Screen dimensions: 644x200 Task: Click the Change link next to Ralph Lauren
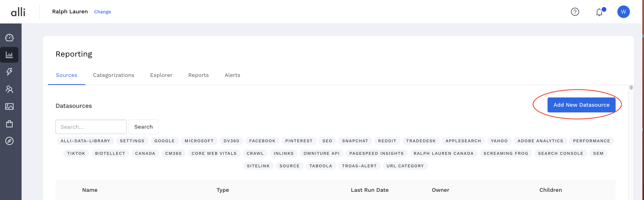[102, 12]
